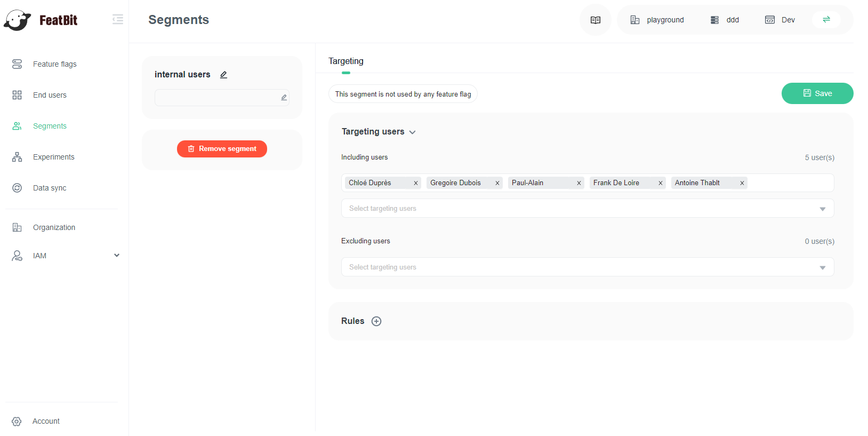Screen dimensions: 868x436
Task: Remove Chloé Duprès from included users
Action: pyautogui.click(x=416, y=183)
